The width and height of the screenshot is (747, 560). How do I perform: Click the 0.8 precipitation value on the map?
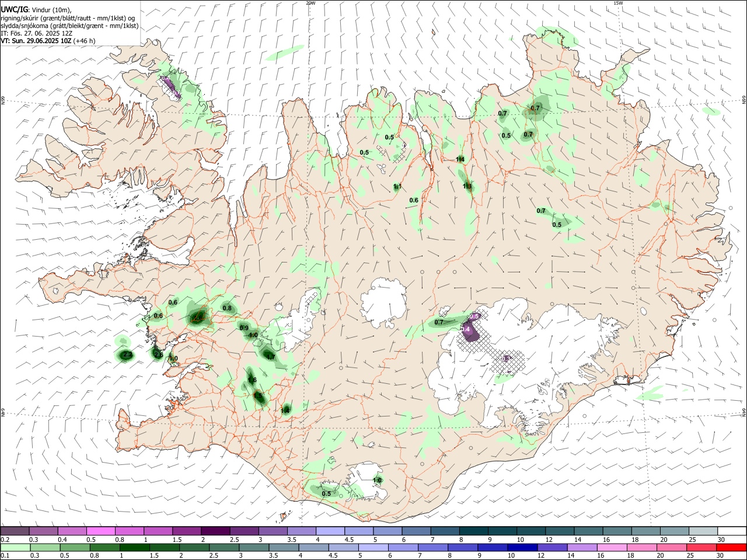[227, 308]
